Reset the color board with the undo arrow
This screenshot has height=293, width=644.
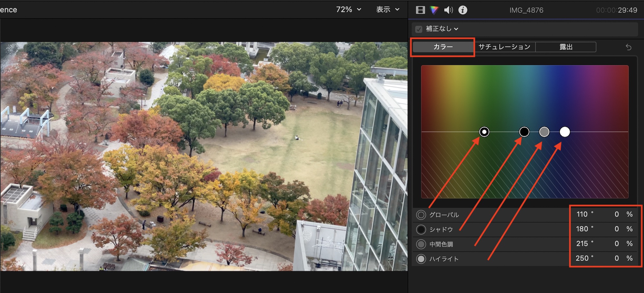[629, 47]
